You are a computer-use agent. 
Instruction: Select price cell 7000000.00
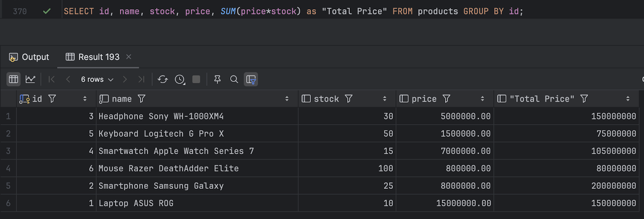click(445, 151)
